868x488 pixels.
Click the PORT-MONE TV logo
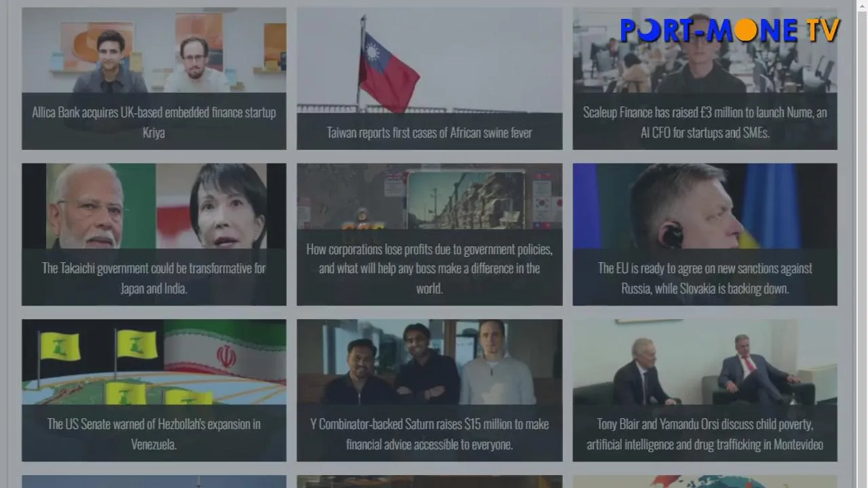[x=730, y=30]
